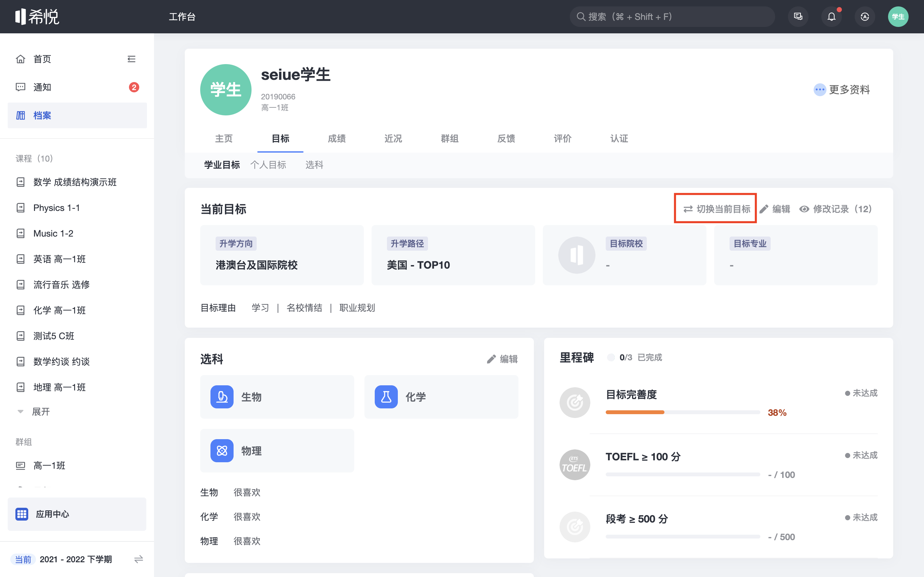The width and height of the screenshot is (924, 577).
Task: Click the 生物 subject icon
Action: point(222,397)
